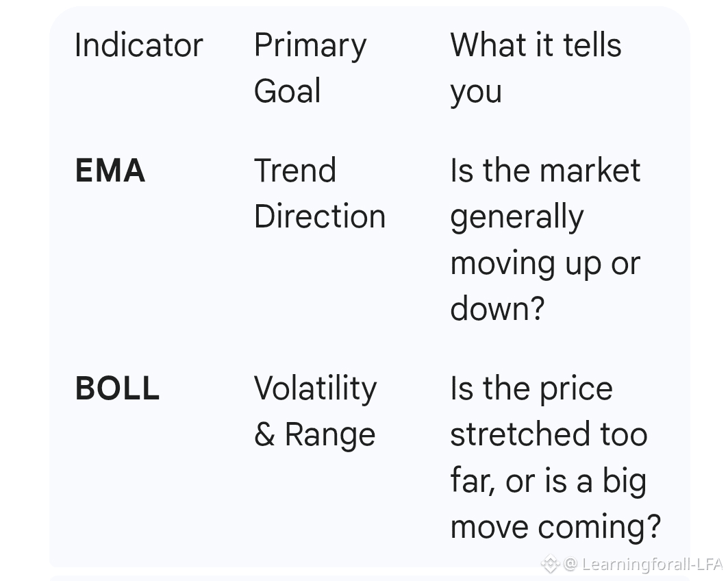Click the '& Range' text
728x581 pixels.
click(314, 434)
